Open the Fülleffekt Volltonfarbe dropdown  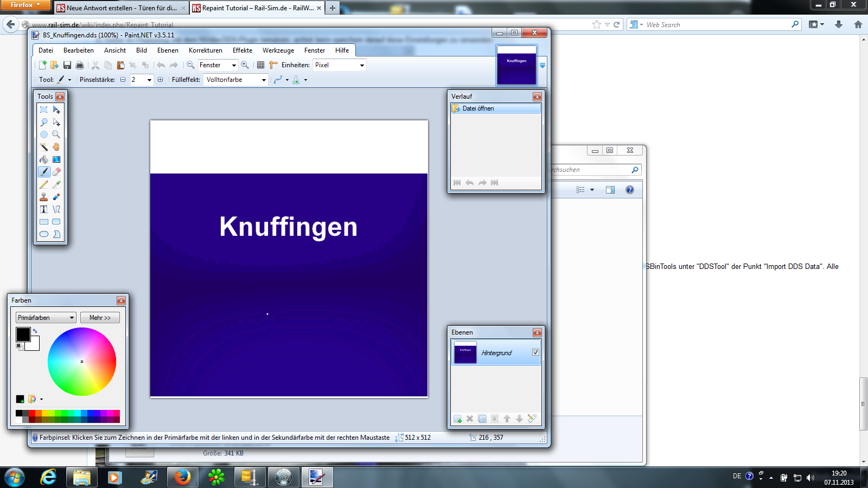[236, 80]
